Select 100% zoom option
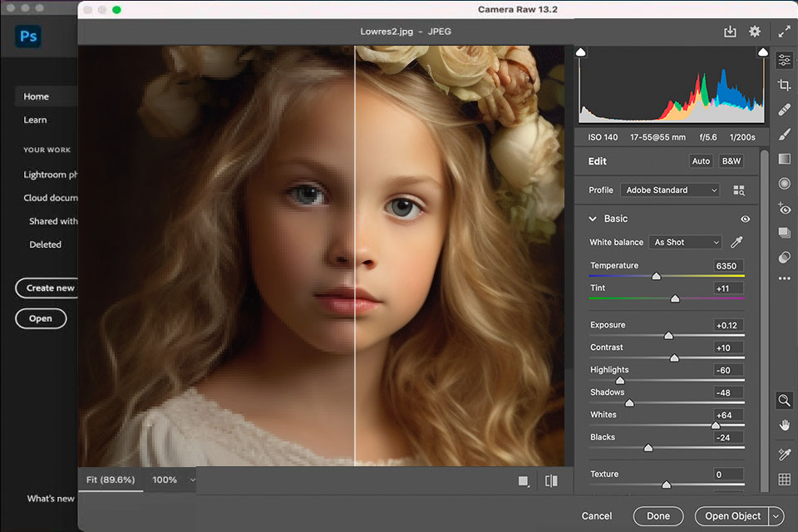The image size is (798, 532). (165, 480)
